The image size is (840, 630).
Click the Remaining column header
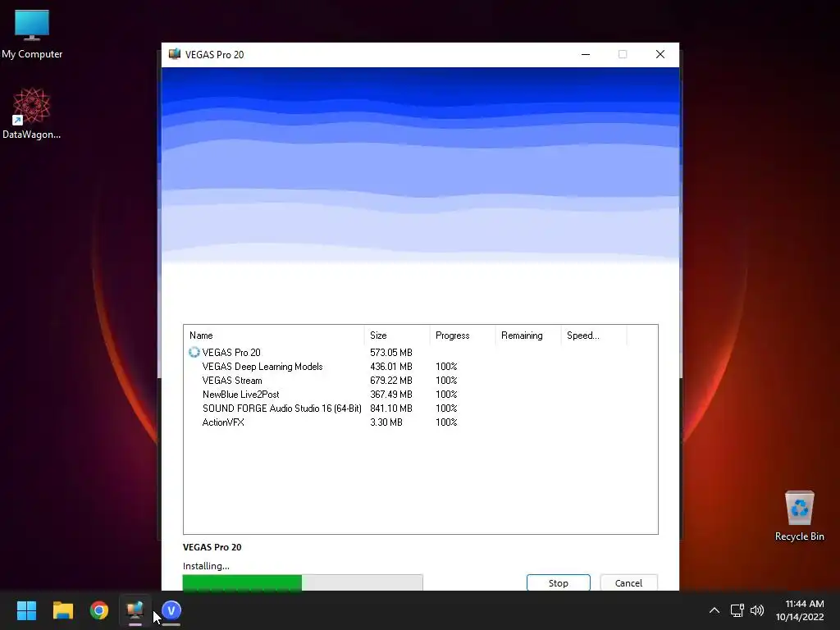pyautogui.click(x=528, y=336)
